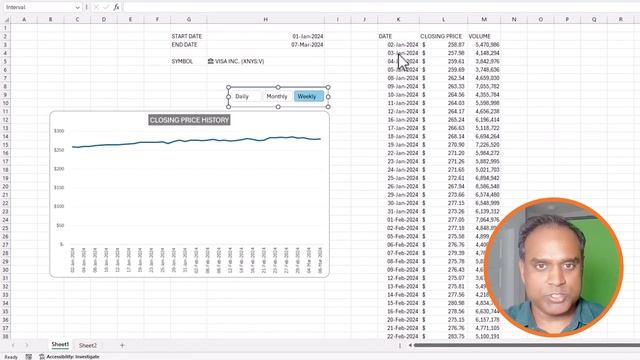Select column A header
Viewport: 640px width, 360px height.
point(24,20)
